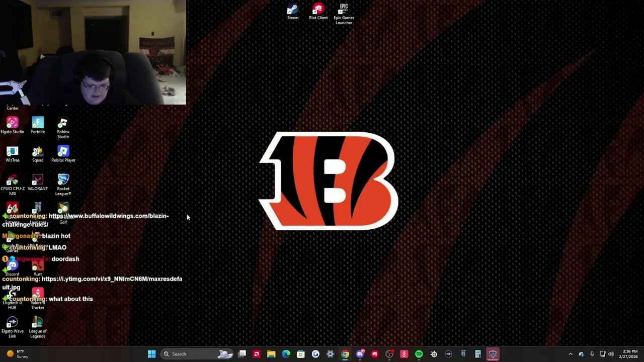The width and height of the screenshot is (644, 362).
Task: Open clock showing 2:36 PM
Action: point(630,354)
